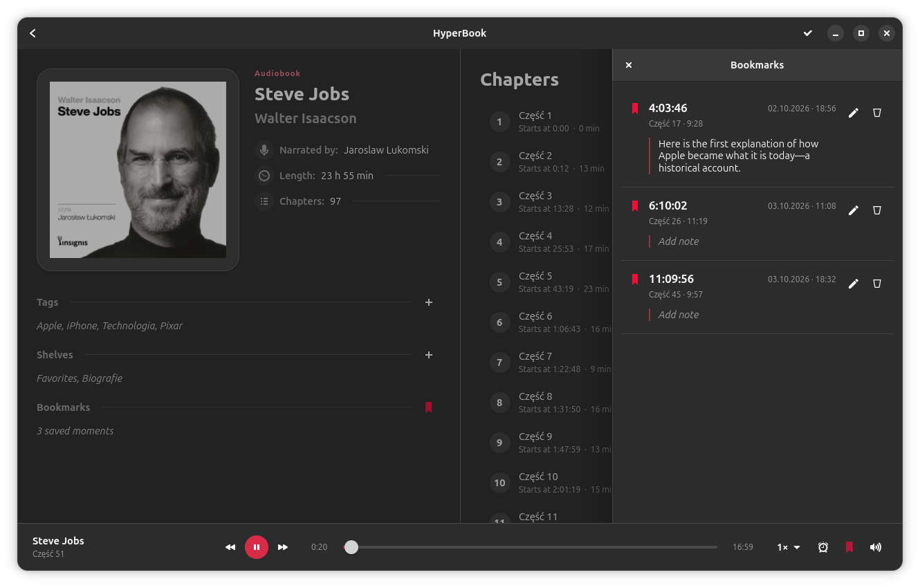Click the shelves text Favorites, Biografie

coord(80,378)
